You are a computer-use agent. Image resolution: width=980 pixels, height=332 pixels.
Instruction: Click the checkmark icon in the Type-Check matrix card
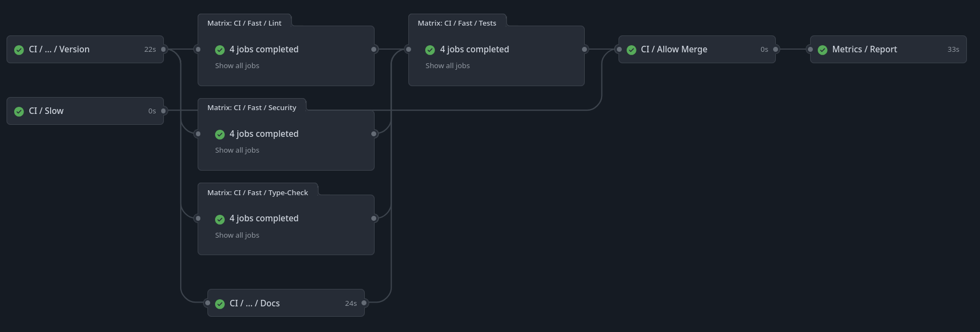pyautogui.click(x=220, y=219)
